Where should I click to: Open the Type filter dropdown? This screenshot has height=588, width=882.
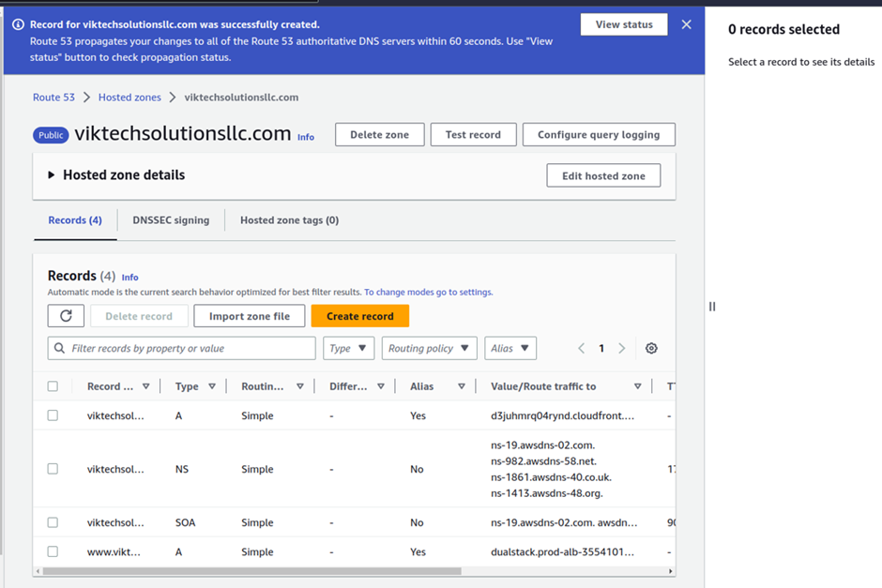click(348, 348)
